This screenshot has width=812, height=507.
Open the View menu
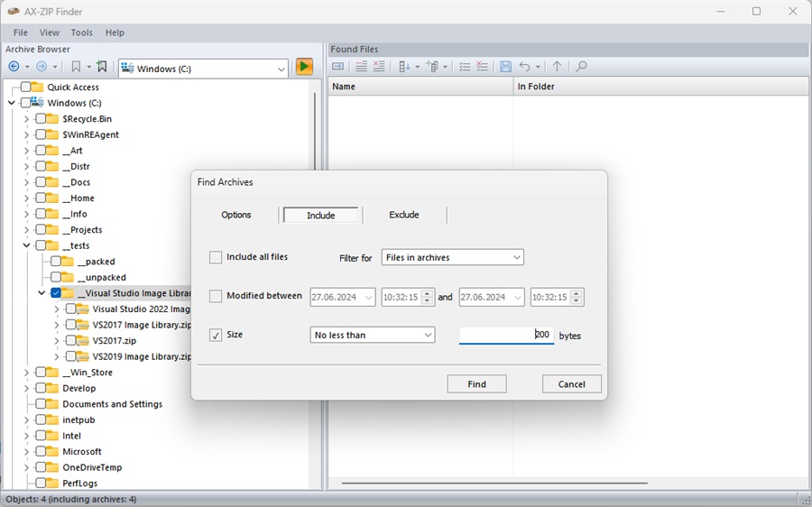coord(50,32)
